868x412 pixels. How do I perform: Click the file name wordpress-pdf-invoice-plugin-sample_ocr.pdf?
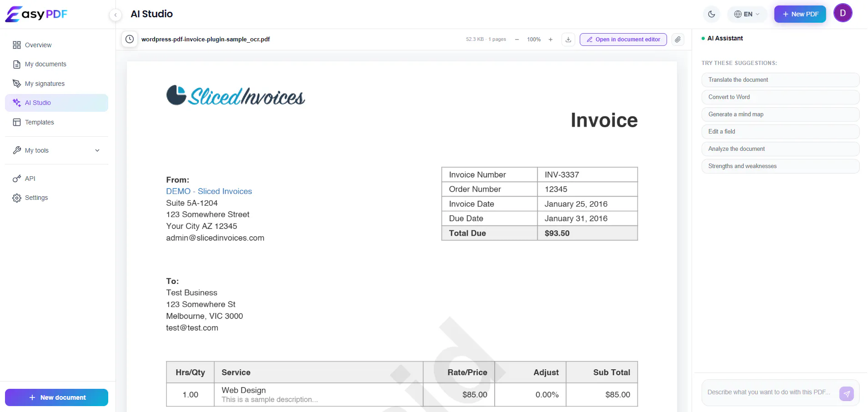206,40
